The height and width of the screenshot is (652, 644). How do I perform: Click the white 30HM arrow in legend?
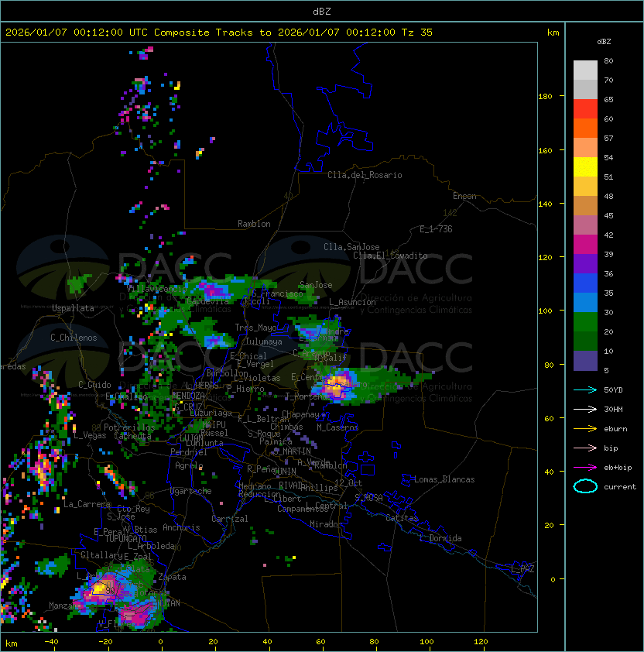585,409
